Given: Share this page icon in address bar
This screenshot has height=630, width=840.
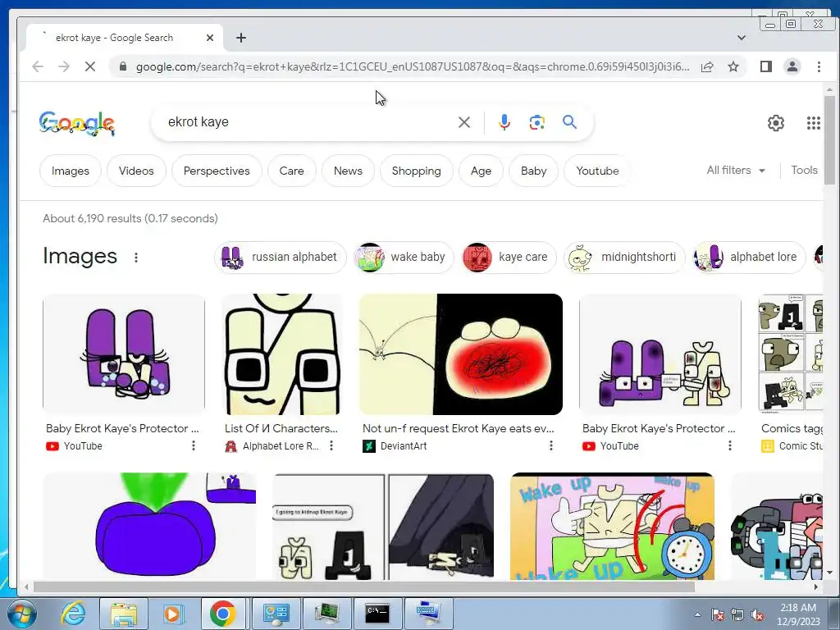Looking at the screenshot, I should (707, 66).
